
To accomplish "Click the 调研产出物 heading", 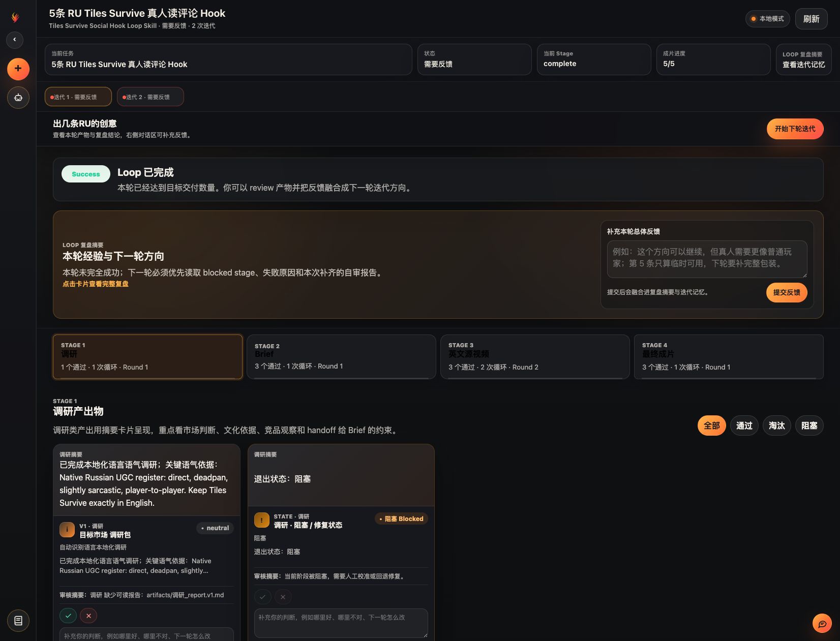I will pyautogui.click(x=78, y=411).
